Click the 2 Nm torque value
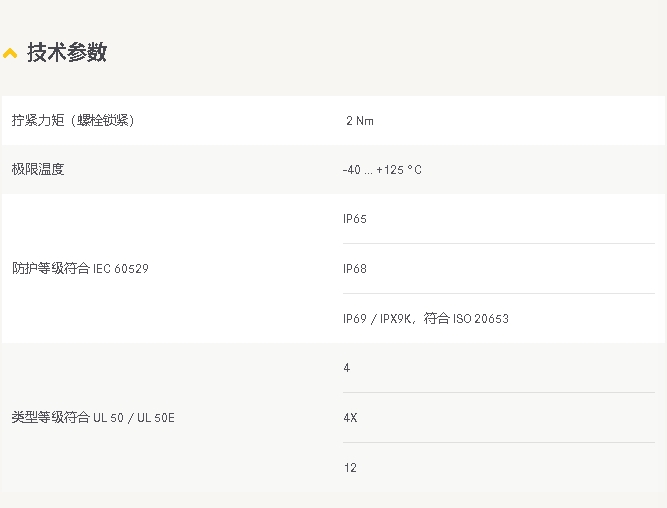The image size is (667, 508). click(359, 121)
